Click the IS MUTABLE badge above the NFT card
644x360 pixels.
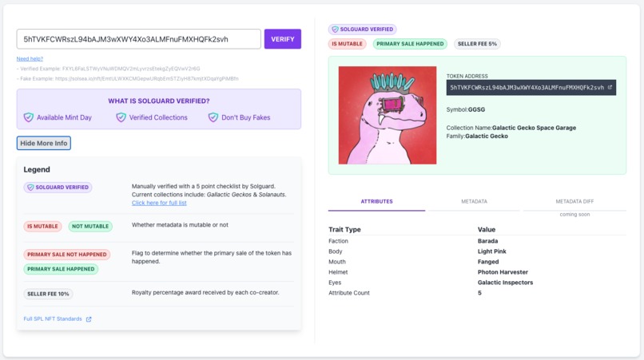(x=347, y=44)
